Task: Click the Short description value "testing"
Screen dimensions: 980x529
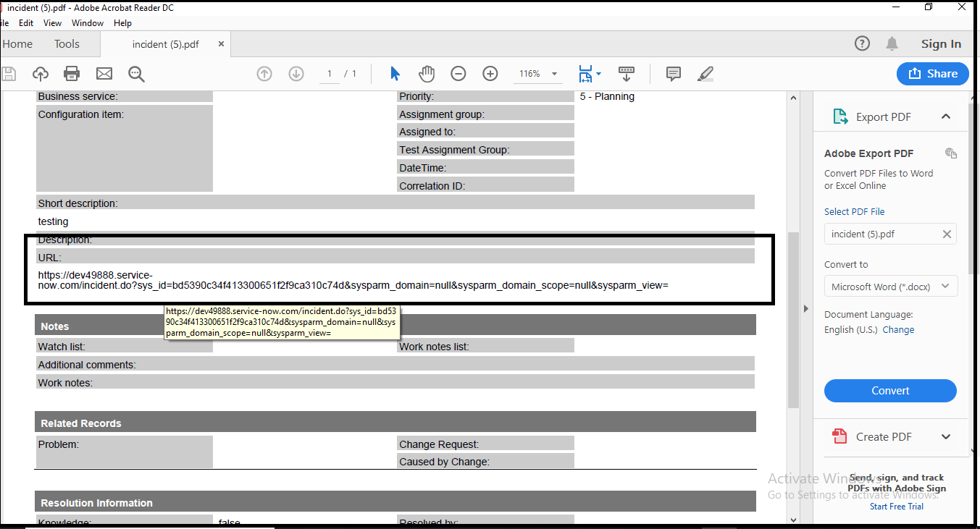Action: coord(54,221)
